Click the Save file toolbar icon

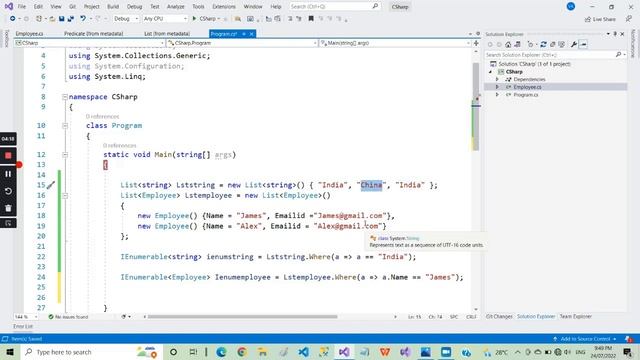[62, 19]
